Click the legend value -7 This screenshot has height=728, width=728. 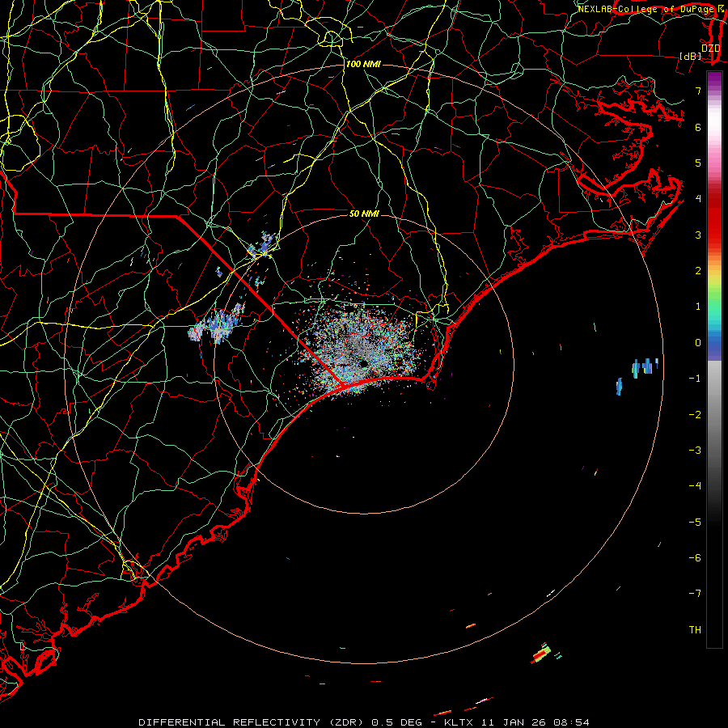[695, 594]
